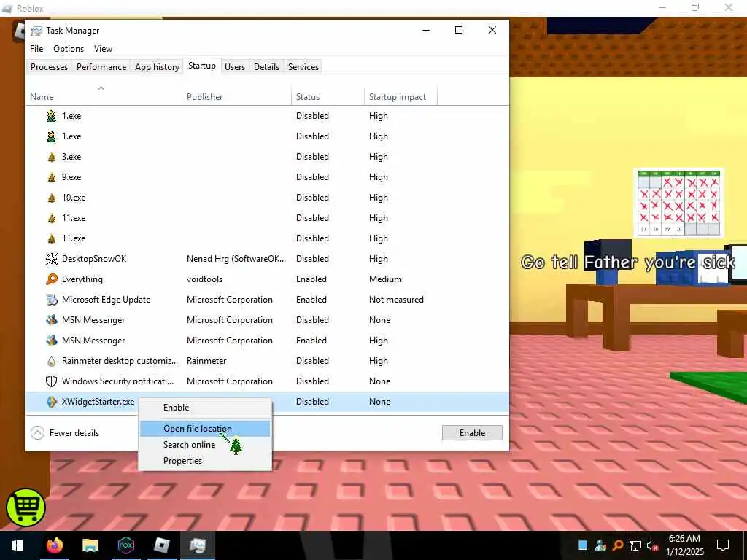Choose Open file location in context menu
The image size is (747, 560).
(x=205, y=429)
